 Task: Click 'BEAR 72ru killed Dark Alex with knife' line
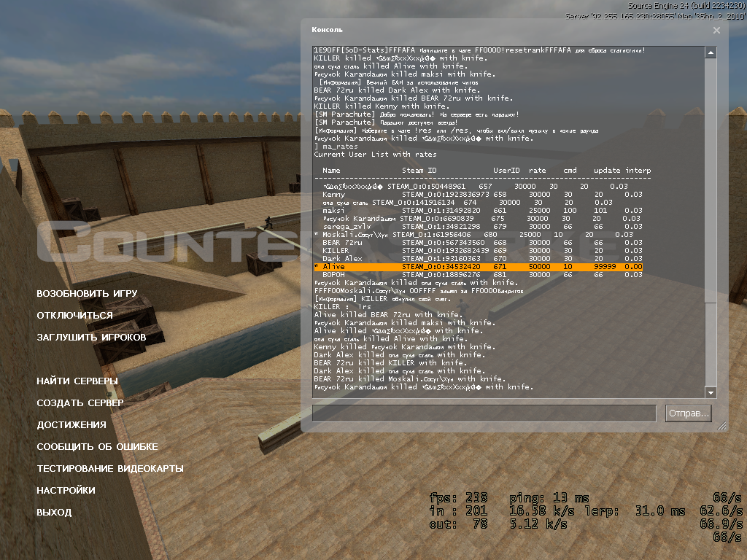point(397,90)
